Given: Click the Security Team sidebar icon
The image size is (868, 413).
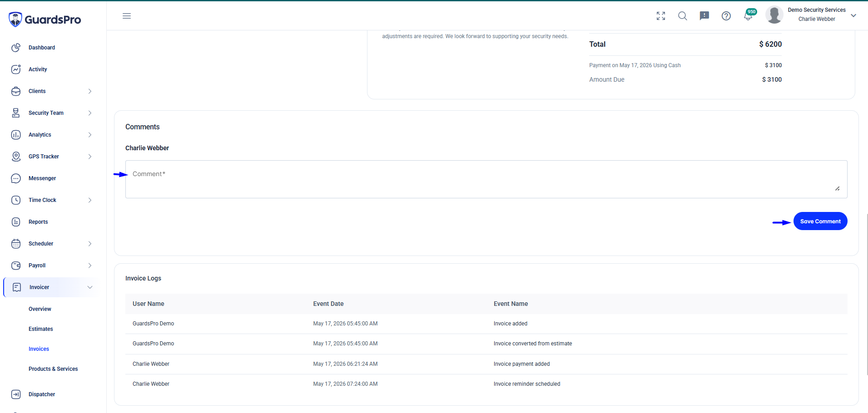Looking at the screenshot, I should pos(16,113).
